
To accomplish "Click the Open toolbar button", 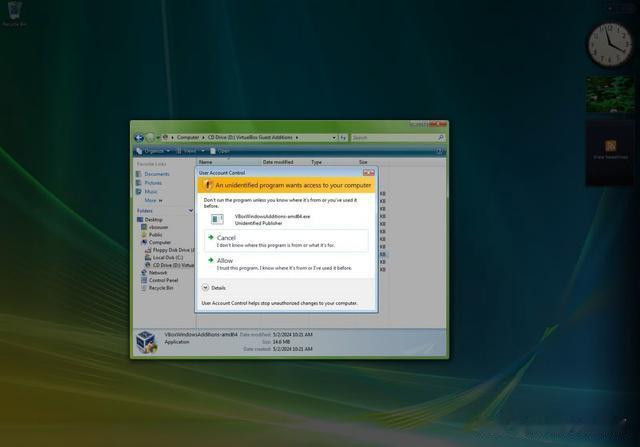I will (x=220, y=151).
